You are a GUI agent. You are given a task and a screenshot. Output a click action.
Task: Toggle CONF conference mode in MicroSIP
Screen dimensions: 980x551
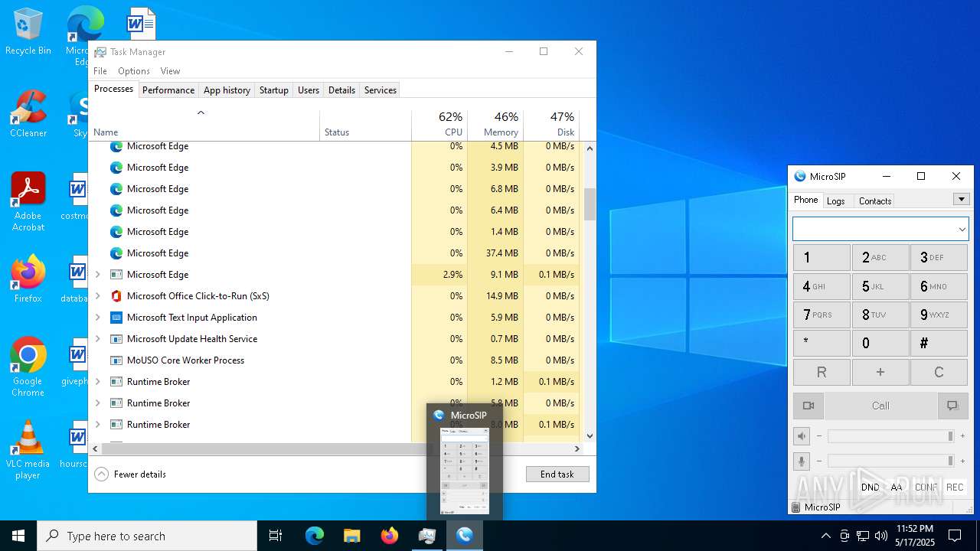coord(926,487)
